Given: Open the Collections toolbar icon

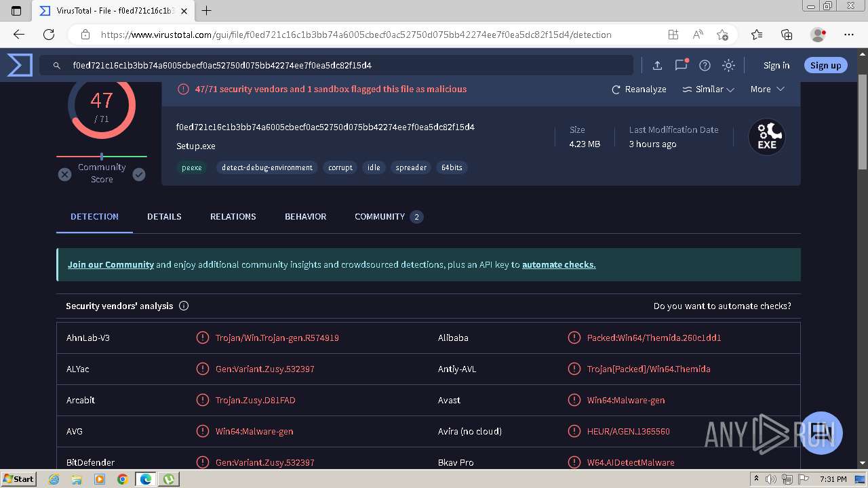Looking at the screenshot, I should click(x=787, y=35).
